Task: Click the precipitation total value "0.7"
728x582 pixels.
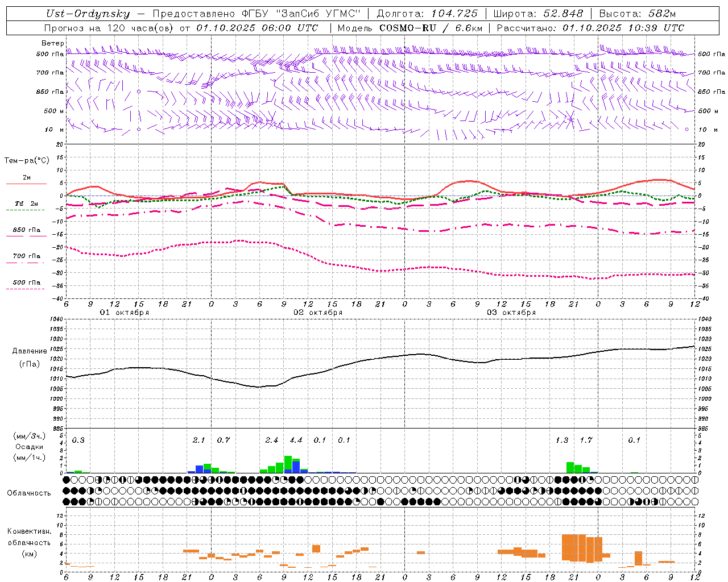Action: point(224,440)
